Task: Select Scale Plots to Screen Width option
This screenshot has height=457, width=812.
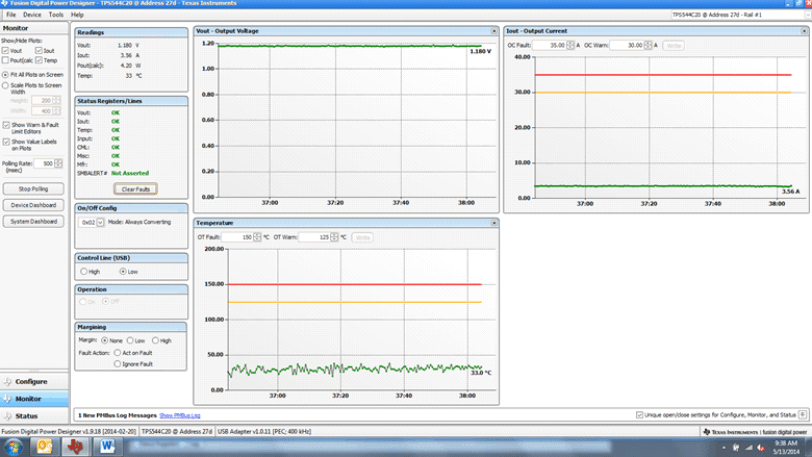Action: [5, 85]
